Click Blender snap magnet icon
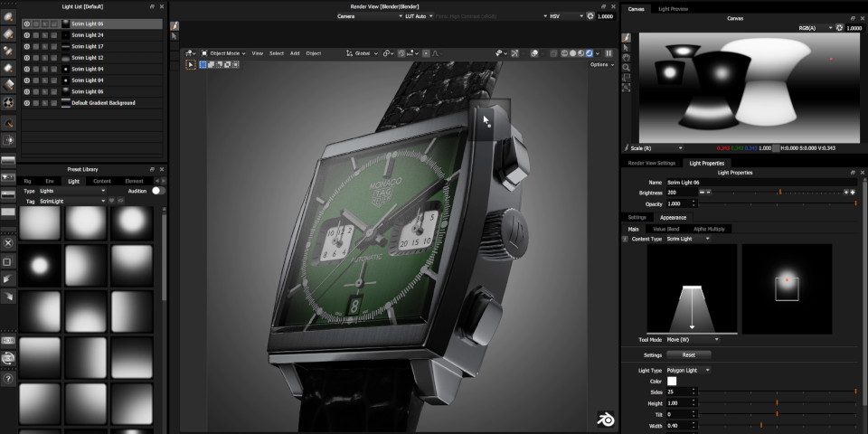The height and width of the screenshot is (434, 868). point(401,53)
